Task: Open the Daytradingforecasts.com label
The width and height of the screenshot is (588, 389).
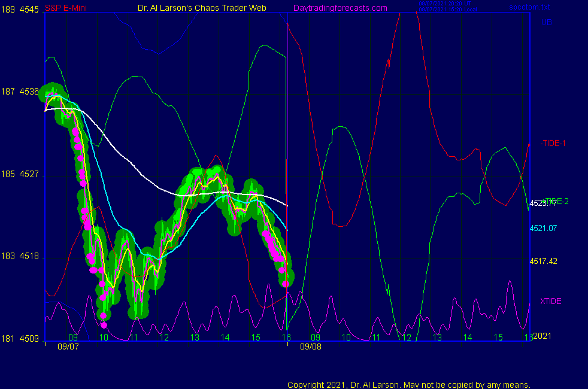Action: (340, 8)
